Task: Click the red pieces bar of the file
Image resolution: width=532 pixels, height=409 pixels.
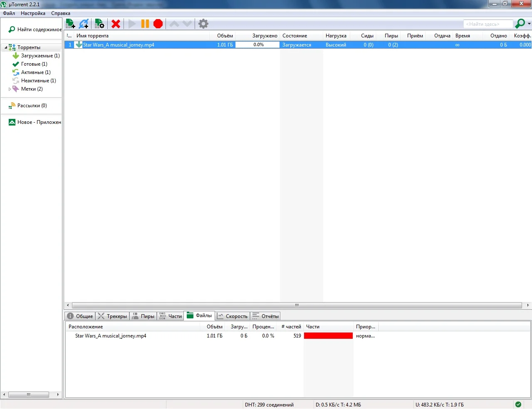Action: point(328,336)
